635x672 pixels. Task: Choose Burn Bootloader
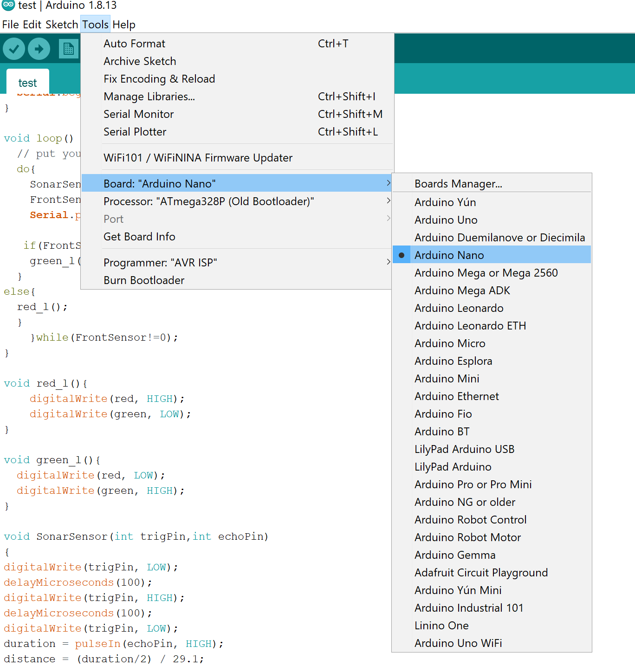[237, 280]
